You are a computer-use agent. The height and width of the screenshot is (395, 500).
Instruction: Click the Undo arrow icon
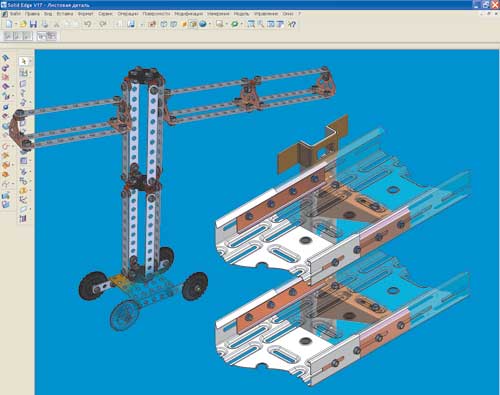point(87,24)
